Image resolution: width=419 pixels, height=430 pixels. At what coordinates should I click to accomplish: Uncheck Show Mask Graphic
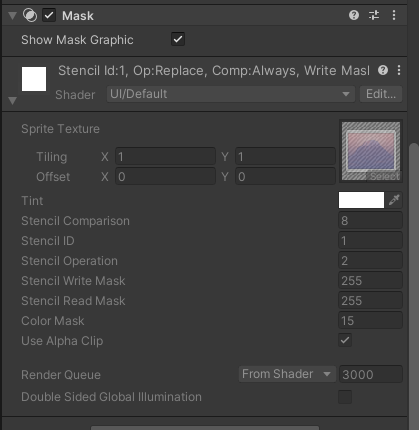click(x=178, y=39)
